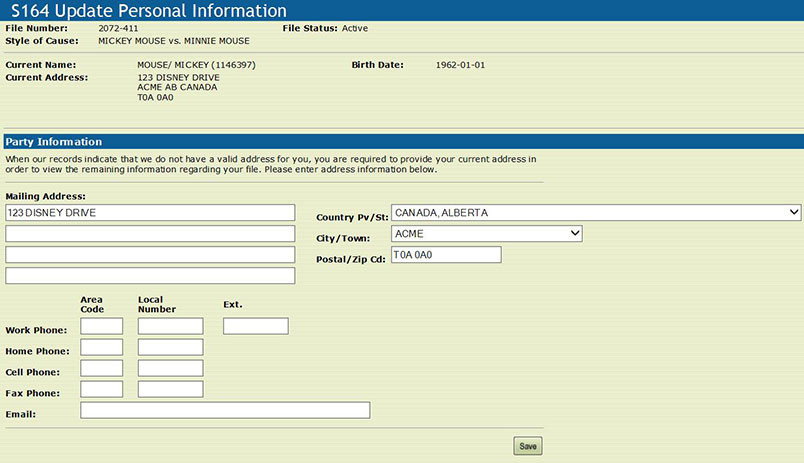Click the S164 Update Personal Information title
Viewport: 804px width, 463px height.
click(x=148, y=11)
